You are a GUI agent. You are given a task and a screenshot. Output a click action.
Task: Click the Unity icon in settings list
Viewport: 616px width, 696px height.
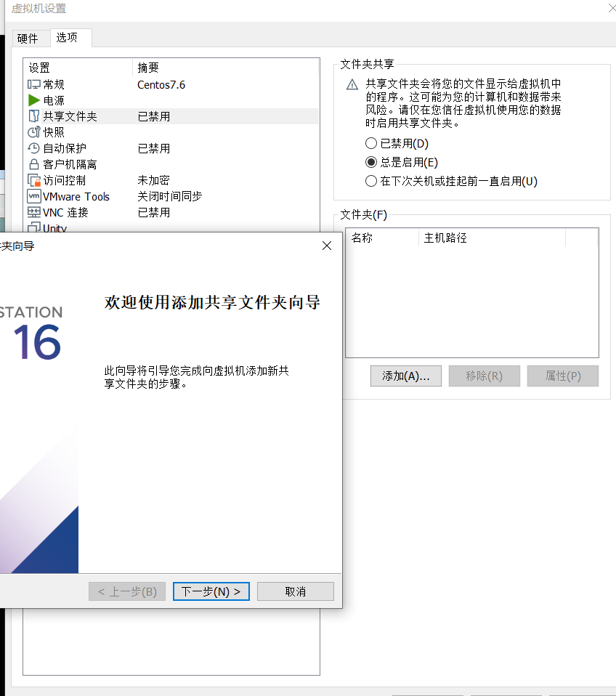click(33, 227)
